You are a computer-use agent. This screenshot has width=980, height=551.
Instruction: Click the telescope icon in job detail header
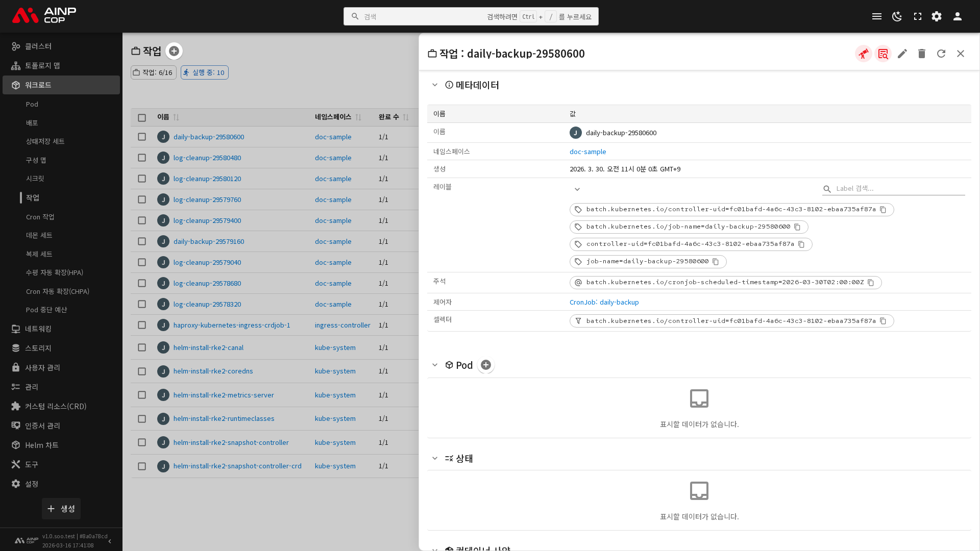pos(863,54)
